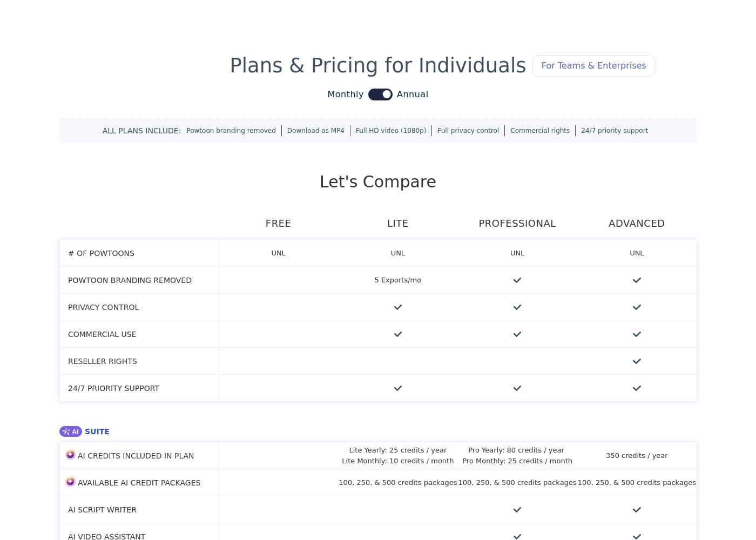Click the ADVANCED plan column header
Screen dimensions: 756x540
coord(637,224)
